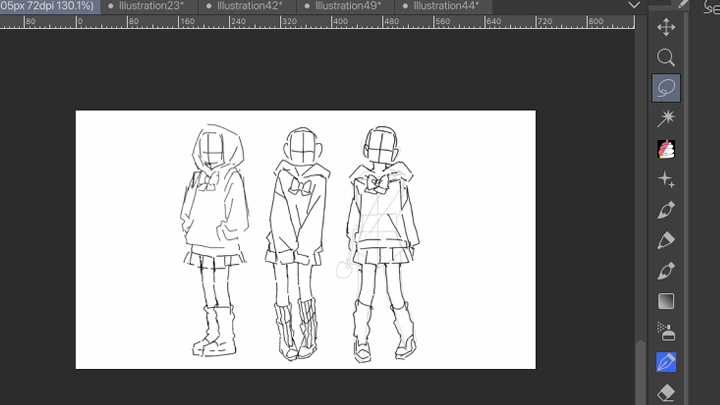Viewport: 720px width, 405px height.
Task: Select the Zoom magnifier tool
Action: [666, 57]
